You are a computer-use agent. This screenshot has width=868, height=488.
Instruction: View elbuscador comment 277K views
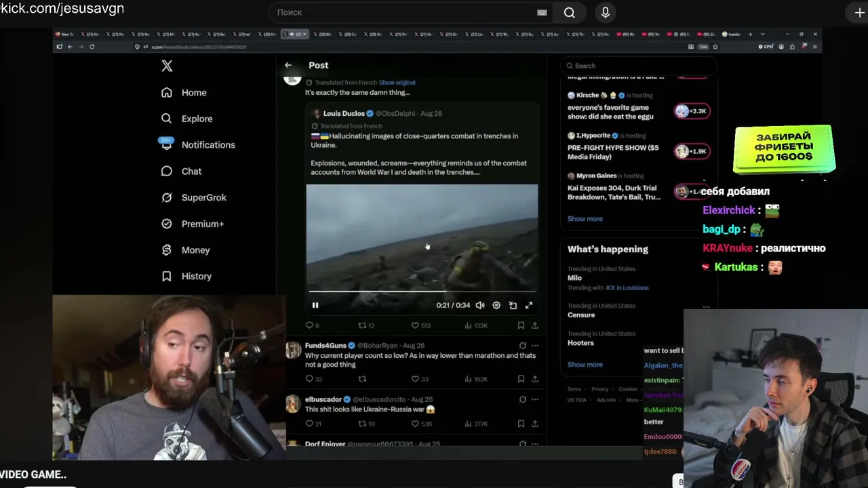point(477,424)
